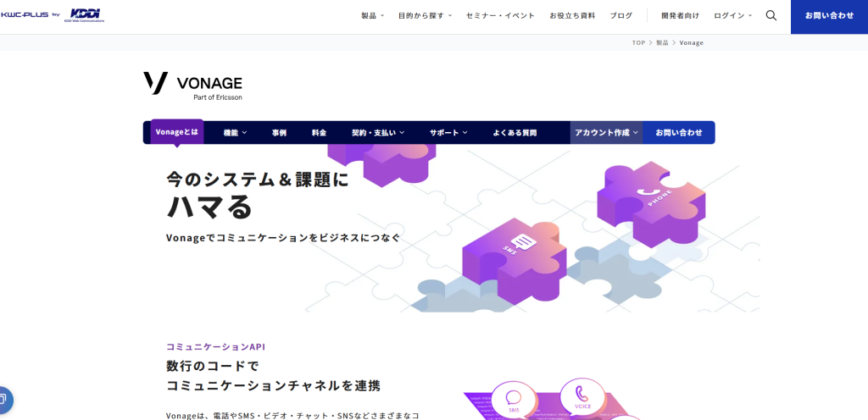
Task: Click the PHONE puzzle piece graphic
Action: pos(652,203)
